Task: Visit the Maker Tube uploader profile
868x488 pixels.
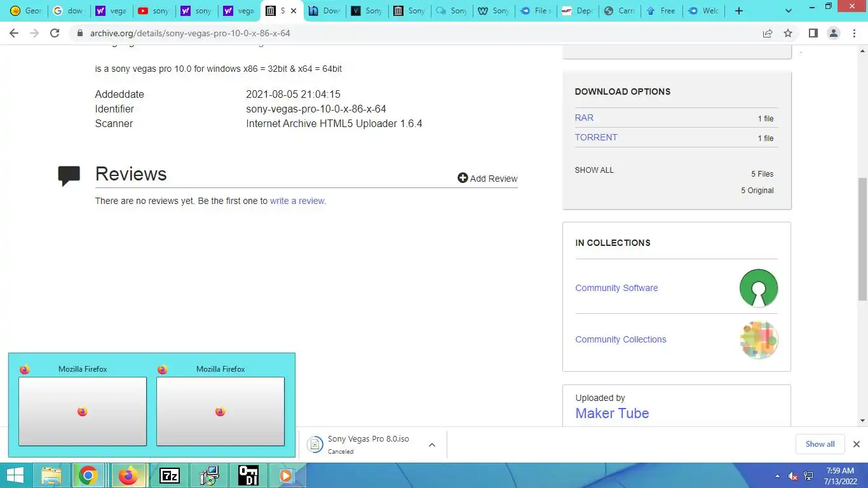Action: point(612,413)
